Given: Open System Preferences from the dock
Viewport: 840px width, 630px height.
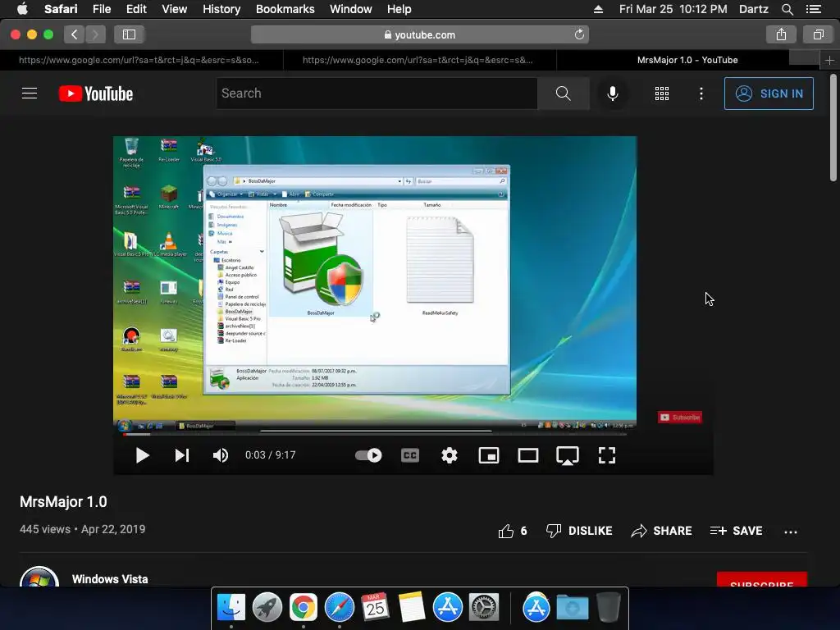Looking at the screenshot, I should tap(484, 608).
